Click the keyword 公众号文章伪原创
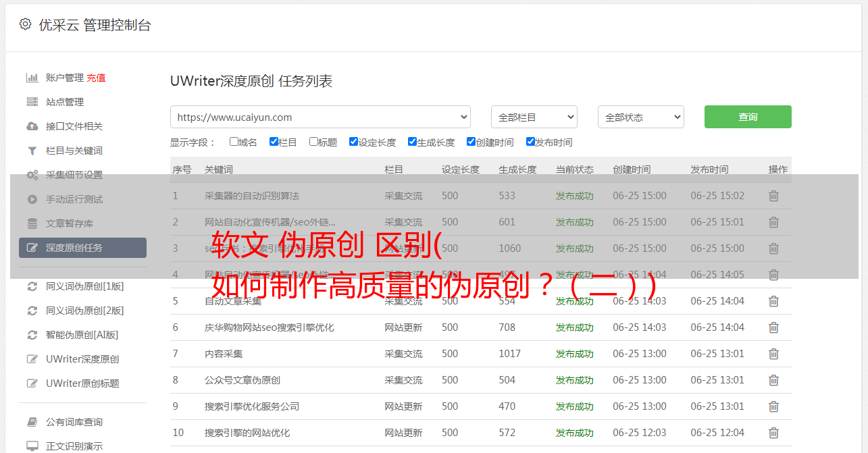 point(242,380)
